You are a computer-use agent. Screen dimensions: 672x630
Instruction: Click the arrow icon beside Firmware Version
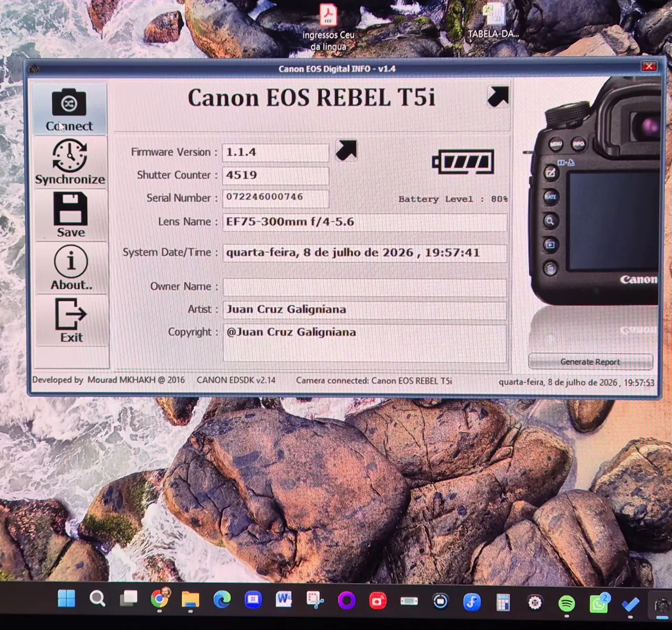(x=346, y=150)
